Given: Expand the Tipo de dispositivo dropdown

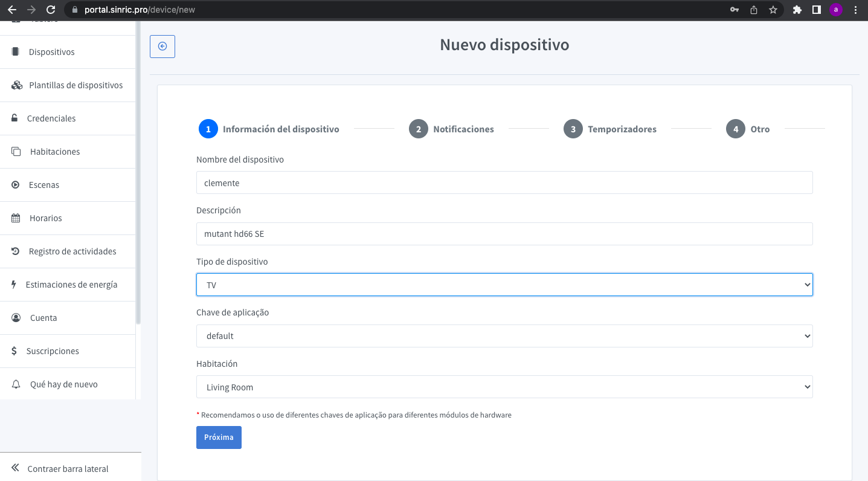Looking at the screenshot, I should click(504, 285).
